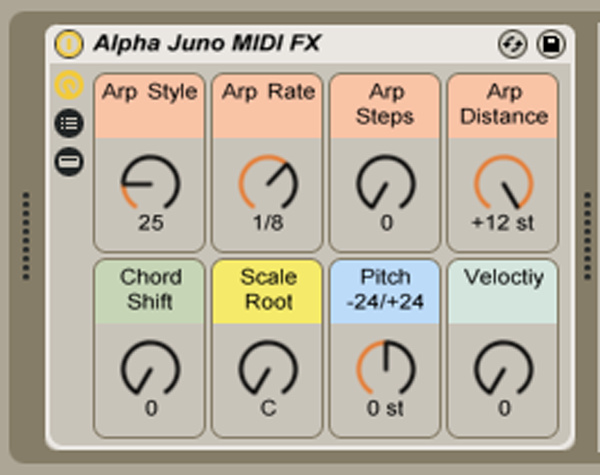Click the Save Preset disk icon
This screenshot has width=600, height=475.
(x=550, y=43)
